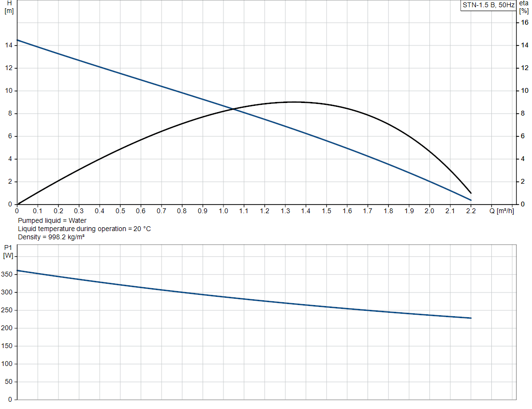The width and height of the screenshot is (532, 409).
Task: Click the origin of the black efficiency curve
Action: [18, 204]
